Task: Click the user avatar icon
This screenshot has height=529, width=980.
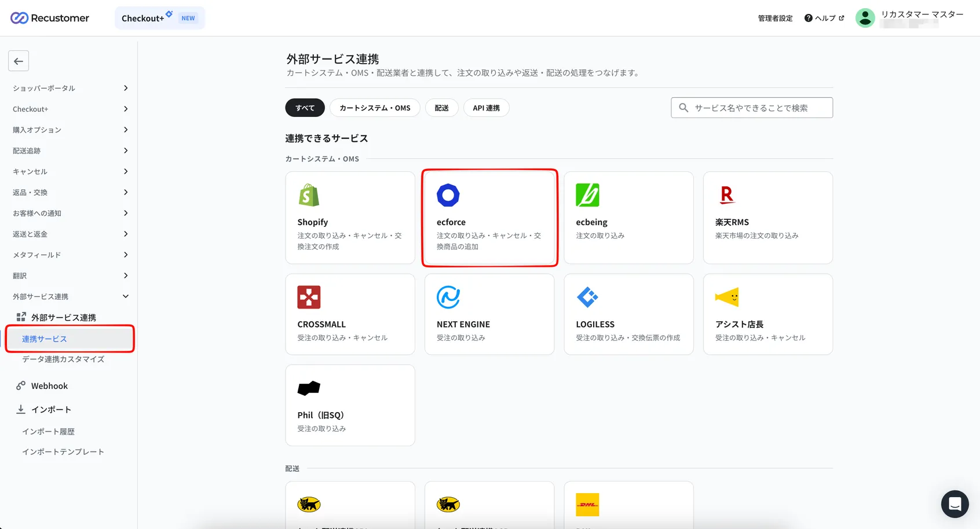Action: tap(865, 18)
